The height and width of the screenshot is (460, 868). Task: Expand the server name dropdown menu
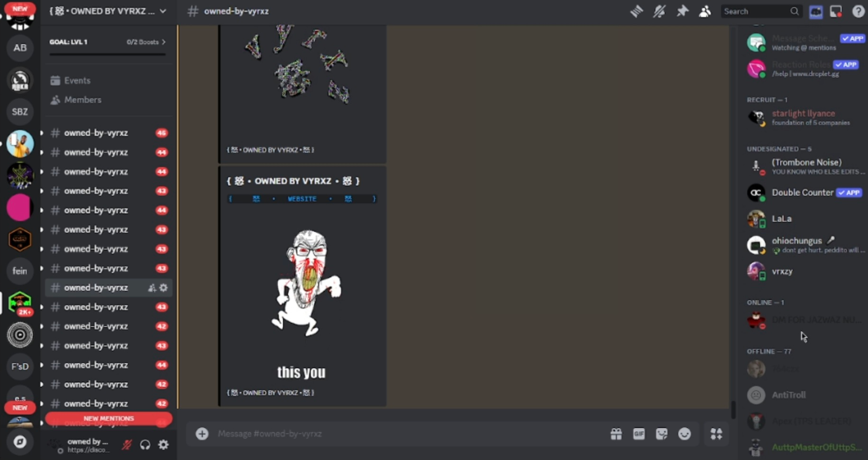pyautogui.click(x=163, y=11)
